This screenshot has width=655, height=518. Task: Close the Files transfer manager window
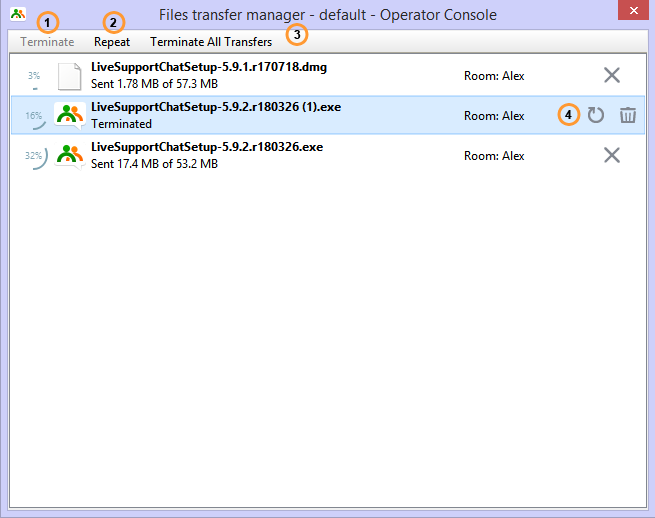(633, 10)
